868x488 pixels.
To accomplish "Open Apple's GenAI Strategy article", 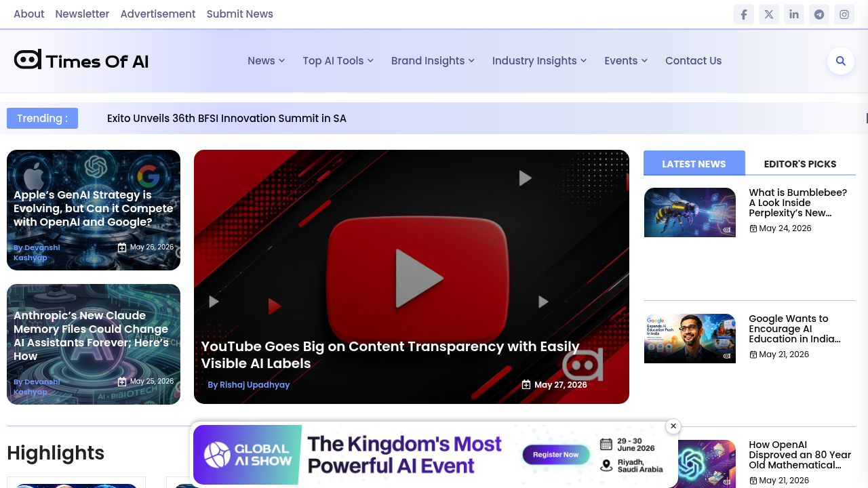I will coord(94,209).
